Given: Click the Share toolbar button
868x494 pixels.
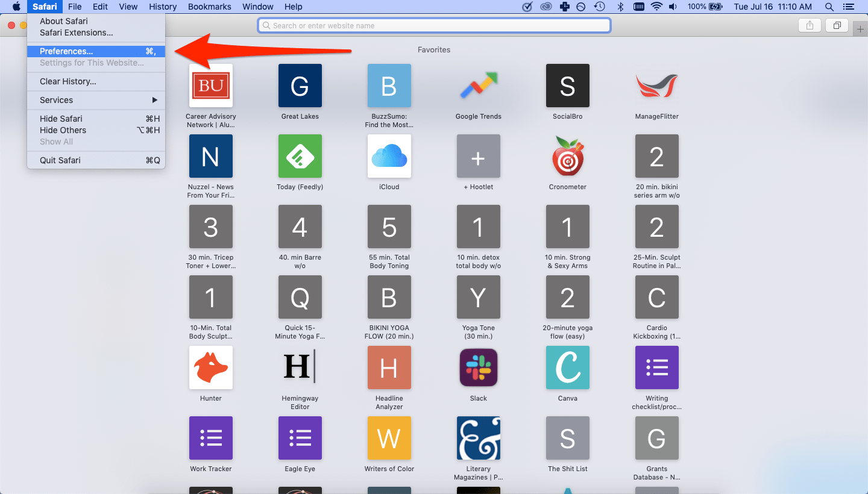Looking at the screenshot, I should [x=810, y=25].
